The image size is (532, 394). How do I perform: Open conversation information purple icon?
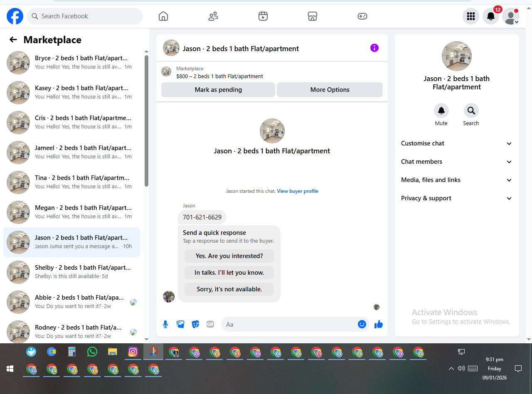coord(374,48)
